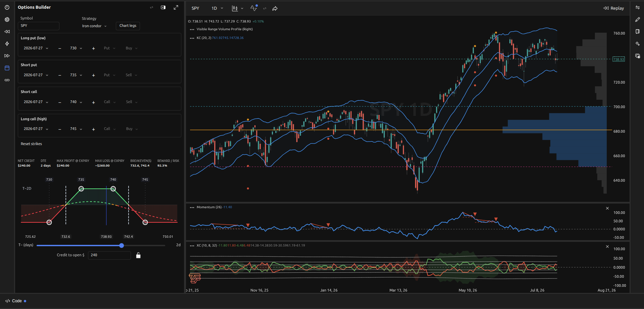Viewport: 644px width, 309px height.
Task: Open the 745 strike dropdown
Action: point(76,129)
